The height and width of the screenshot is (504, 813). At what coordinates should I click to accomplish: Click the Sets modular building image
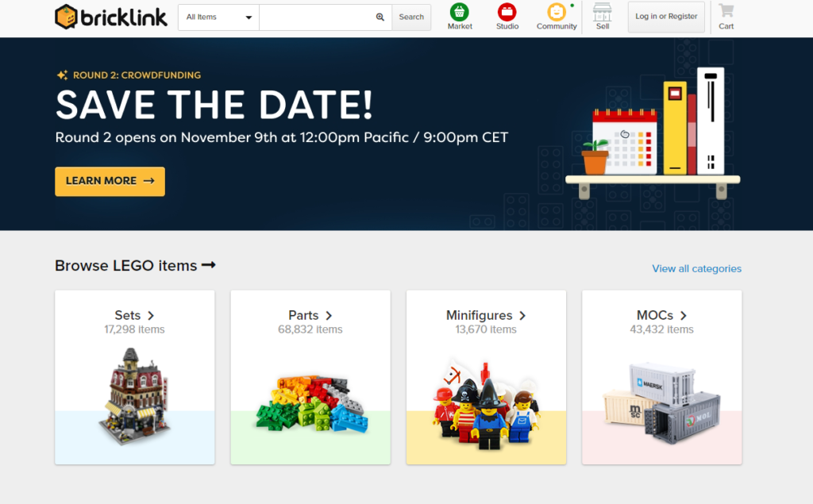(x=134, y=397)
